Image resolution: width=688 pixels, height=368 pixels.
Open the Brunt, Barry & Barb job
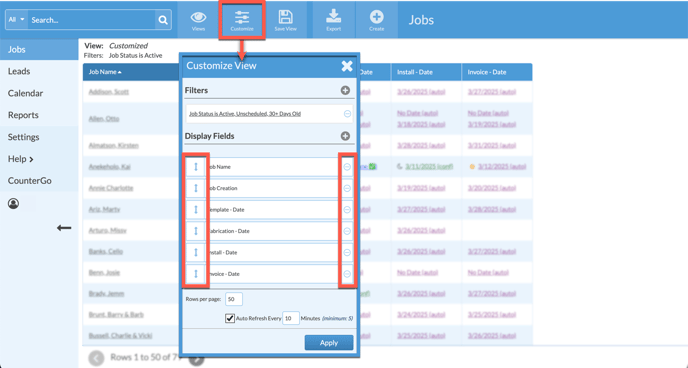point(116,314)
